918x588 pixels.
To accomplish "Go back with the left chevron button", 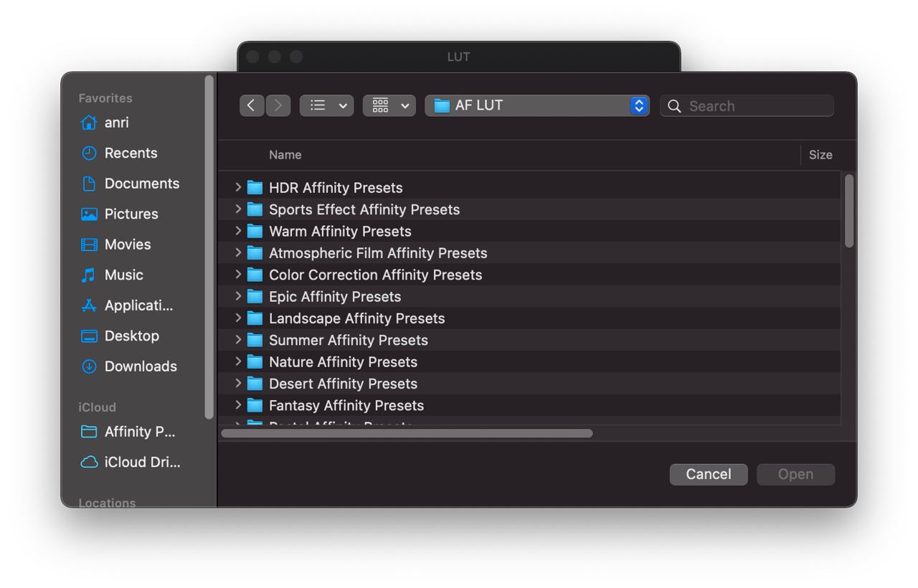I will pos(252,105).
